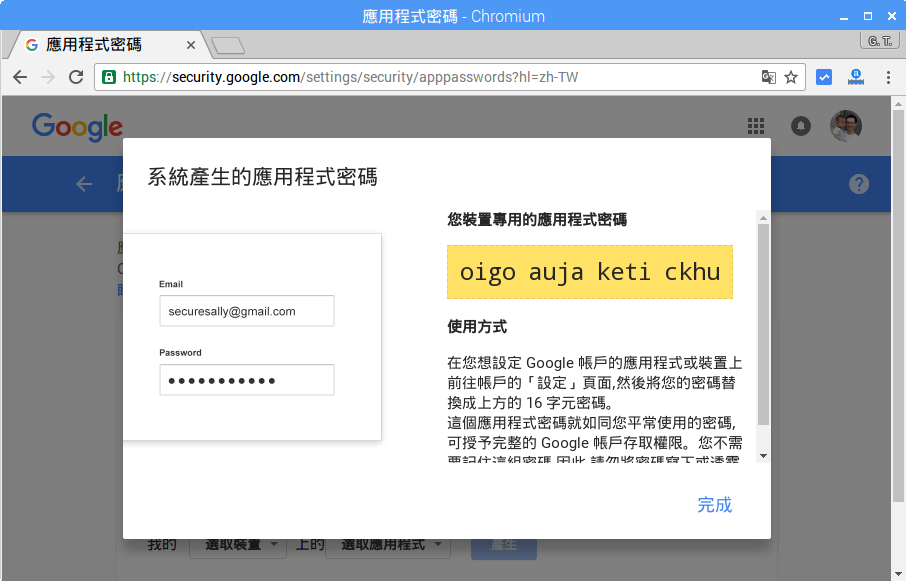Viewport: 906px width, 581px height.
Task: Click your Google profile avatar
Action: tap(845, 126)
